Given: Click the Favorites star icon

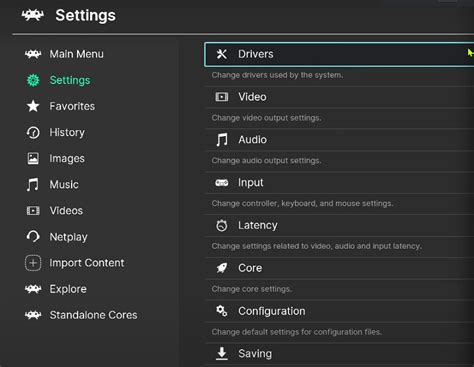Looking at the screenshot, I should pyautogui.click(x=33, y=106).
